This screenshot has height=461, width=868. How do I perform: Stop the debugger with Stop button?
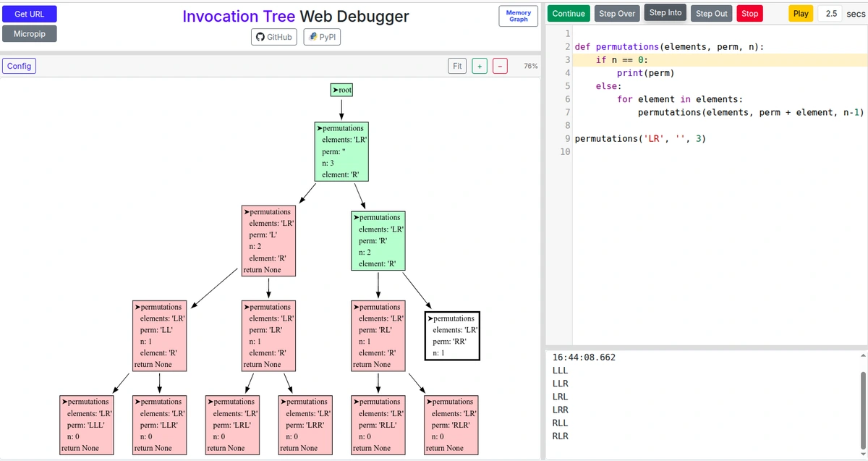coord(750,14)
